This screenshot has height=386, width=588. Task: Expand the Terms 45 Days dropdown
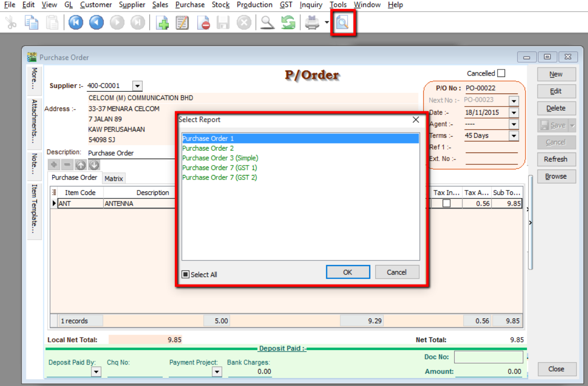514,136
